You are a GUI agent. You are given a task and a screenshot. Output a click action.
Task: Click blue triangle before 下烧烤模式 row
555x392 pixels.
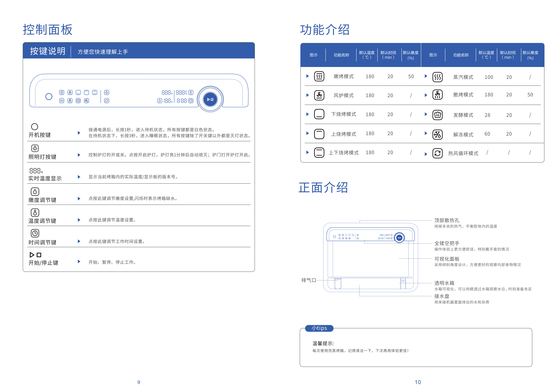(x=307, y=114)
